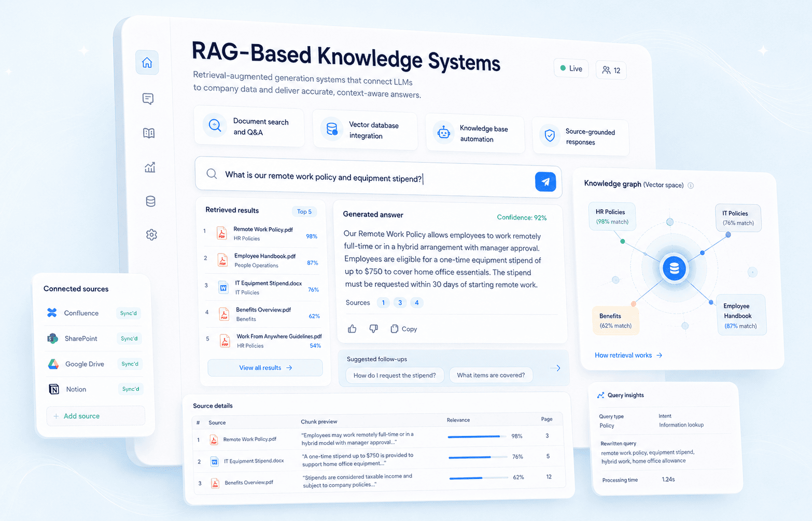Click the 62% relevance bar for Benefits Overview.pdf
The width and height of the screenshot is (812, 521).
point(479,477)
